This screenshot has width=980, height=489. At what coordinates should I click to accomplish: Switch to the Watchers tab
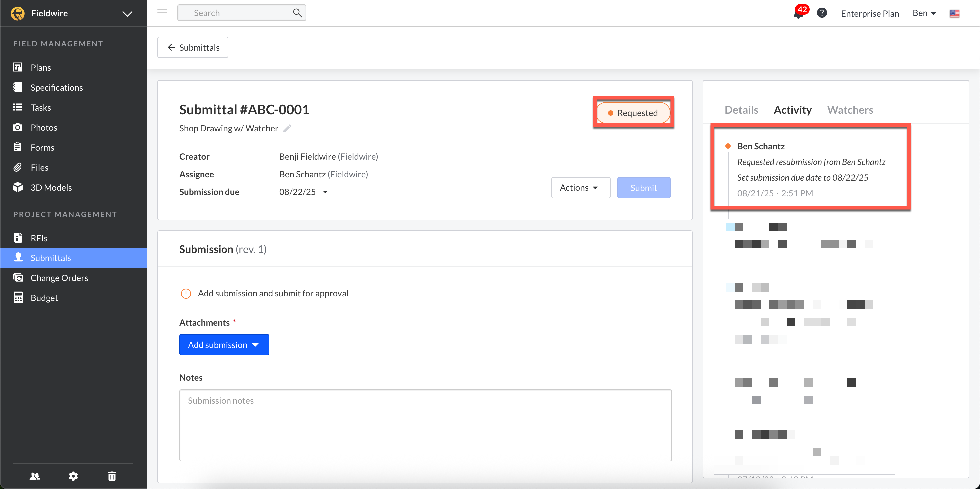click(x=850, y=110)
